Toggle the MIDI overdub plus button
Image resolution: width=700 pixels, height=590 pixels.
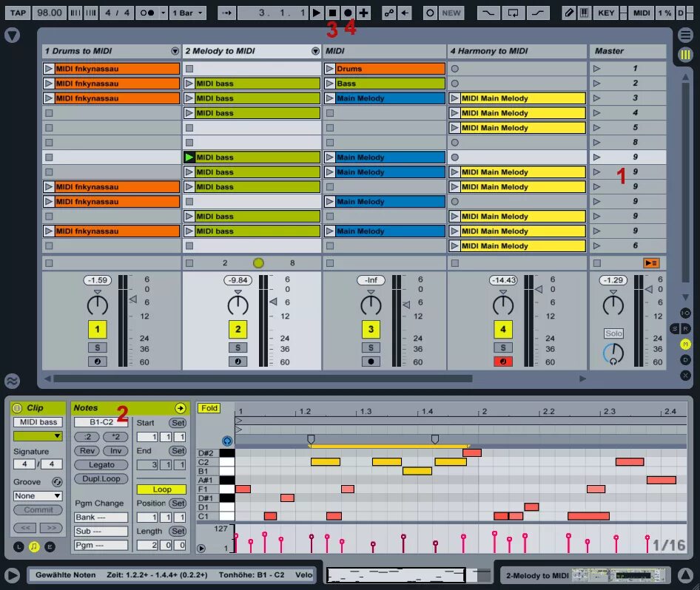[x=364, y=13]
